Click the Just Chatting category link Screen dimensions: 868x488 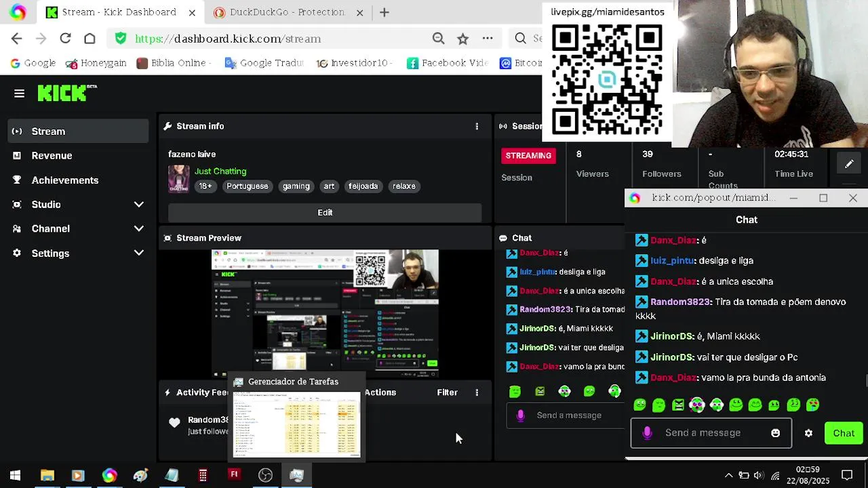coord(220,171)
